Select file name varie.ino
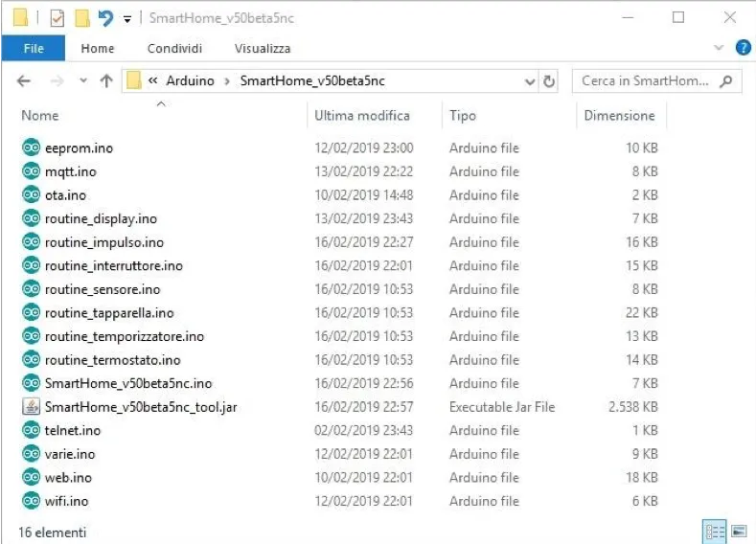 pyautogui.click(x=70, y=454)
